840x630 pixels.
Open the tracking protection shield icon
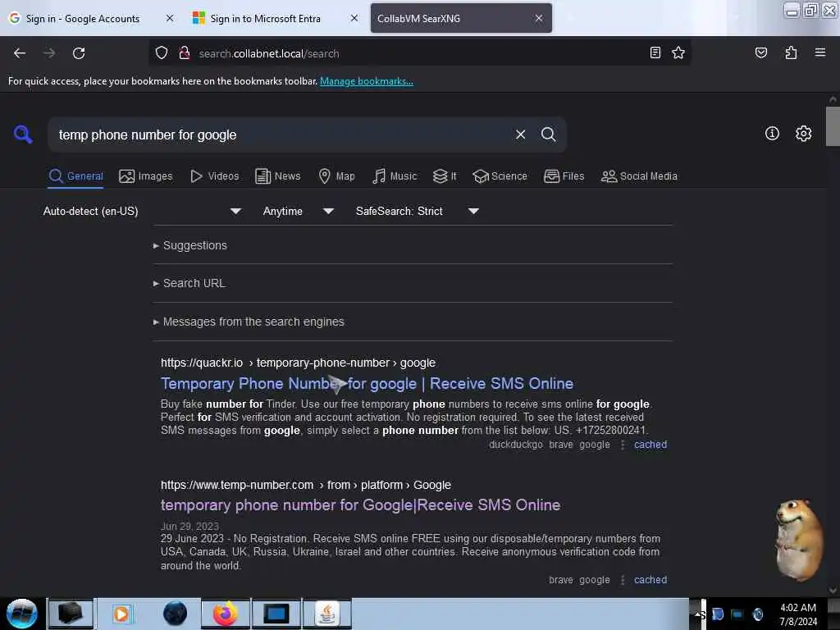coord(162,53)
